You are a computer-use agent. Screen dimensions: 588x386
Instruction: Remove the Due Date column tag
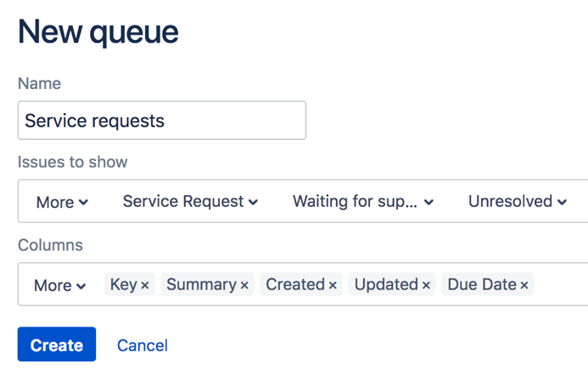point(524,286)
